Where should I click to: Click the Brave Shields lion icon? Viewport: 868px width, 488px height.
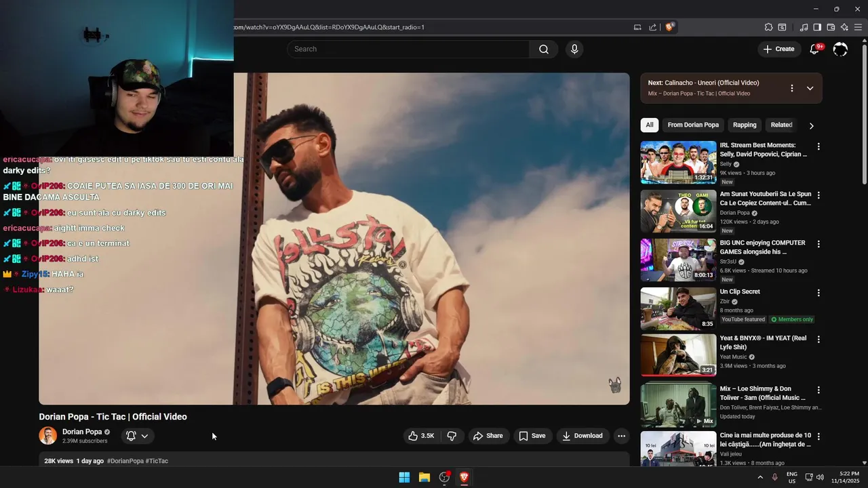tap(669, 27)
